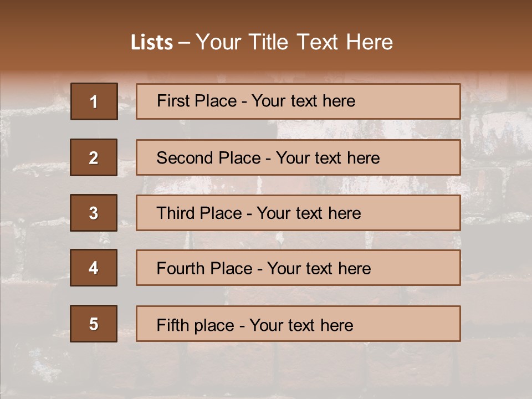Click the number 1 box

94,101
